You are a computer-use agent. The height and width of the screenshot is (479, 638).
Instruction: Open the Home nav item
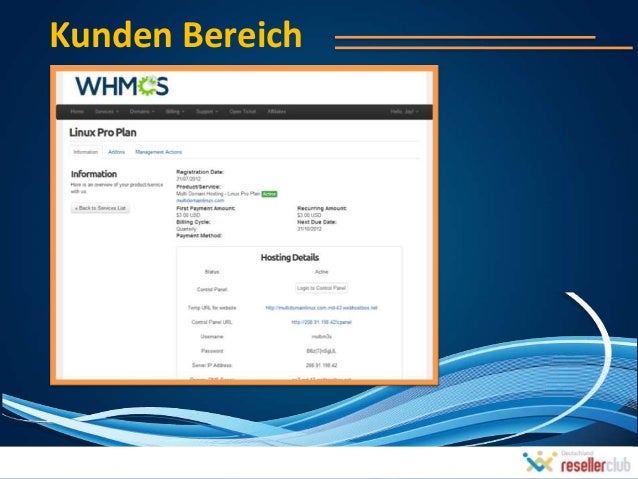click(x=77, y=112)
